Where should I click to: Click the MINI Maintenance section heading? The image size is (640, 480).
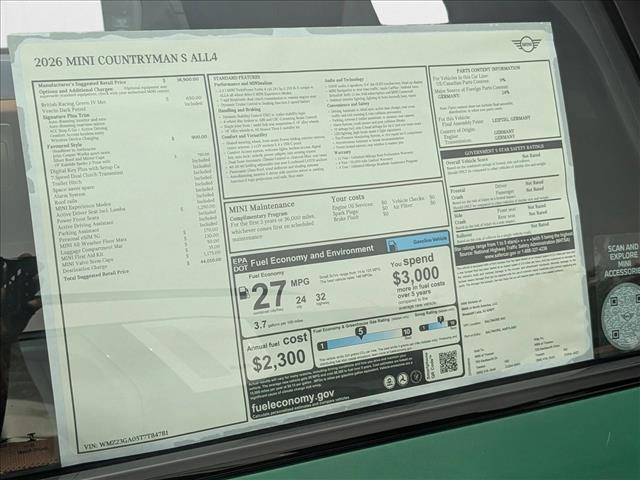click(x=276, y=205)
